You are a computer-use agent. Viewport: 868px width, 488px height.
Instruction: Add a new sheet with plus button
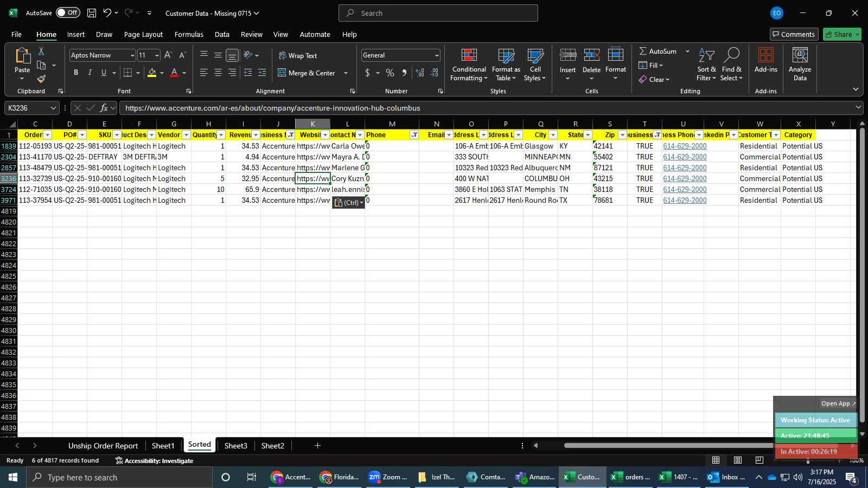coord(317,446)
